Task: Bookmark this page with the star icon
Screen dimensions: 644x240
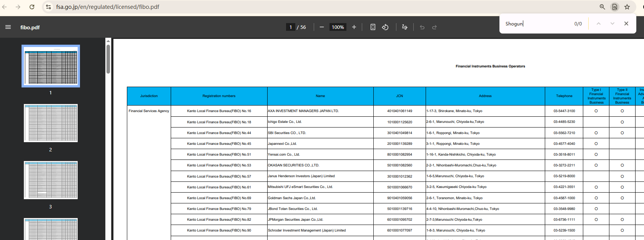Action: tap(627, 7)
